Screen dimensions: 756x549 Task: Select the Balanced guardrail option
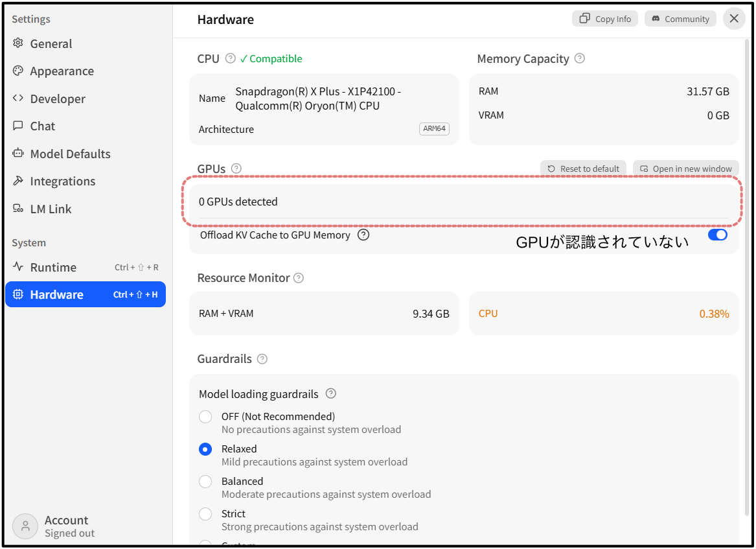coord(205,482)
